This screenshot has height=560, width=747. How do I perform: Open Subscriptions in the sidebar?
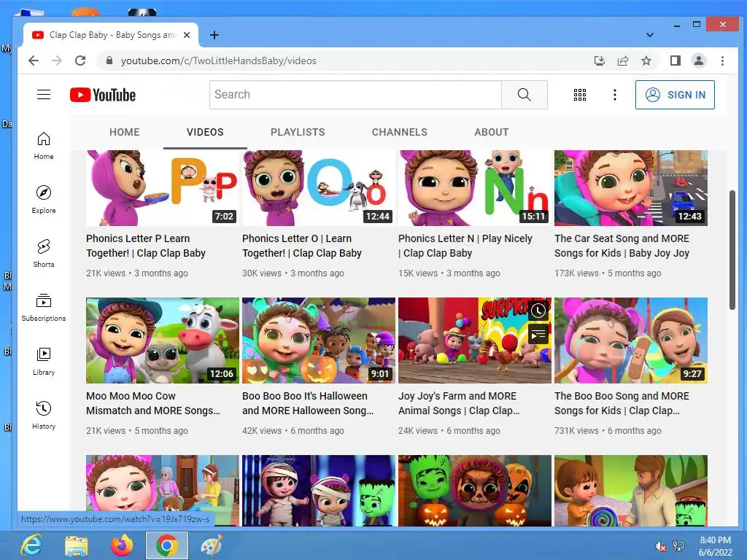pos(44,307)
